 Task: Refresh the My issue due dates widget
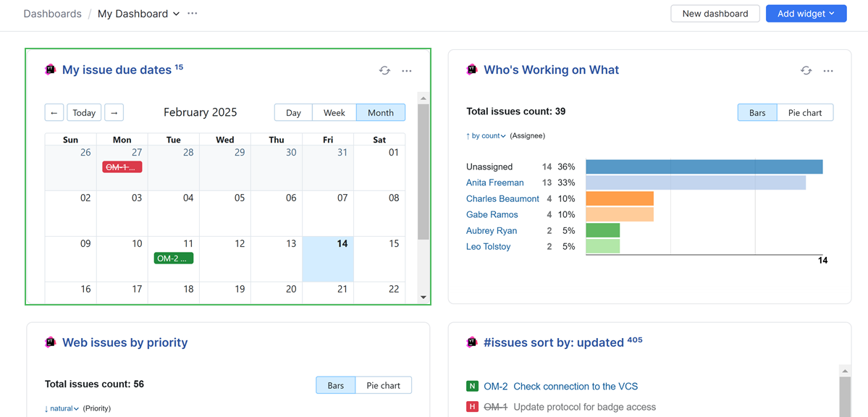pos(384,70)
